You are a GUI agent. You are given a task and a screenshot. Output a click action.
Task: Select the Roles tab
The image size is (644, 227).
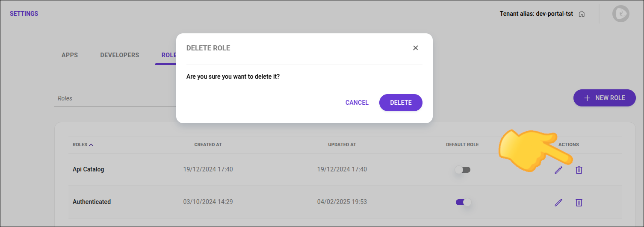point(168,55)
